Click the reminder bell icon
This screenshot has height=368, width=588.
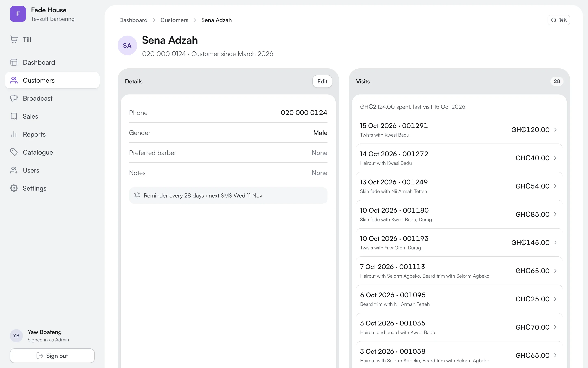137,195
